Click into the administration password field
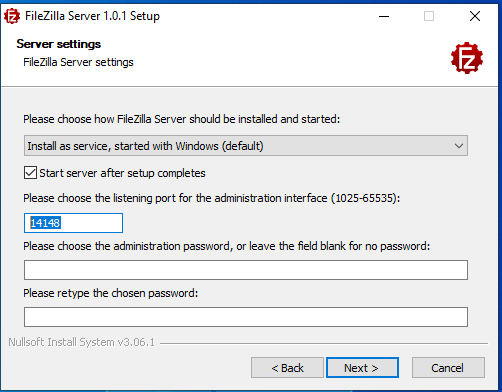502x392 pixels. click(x=246, y=270)
